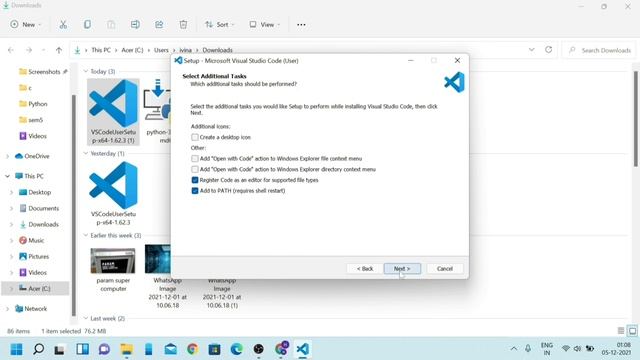Click the Cut icon in Explorer toolbar
This screenshot has width=640, height=360.
63,24
